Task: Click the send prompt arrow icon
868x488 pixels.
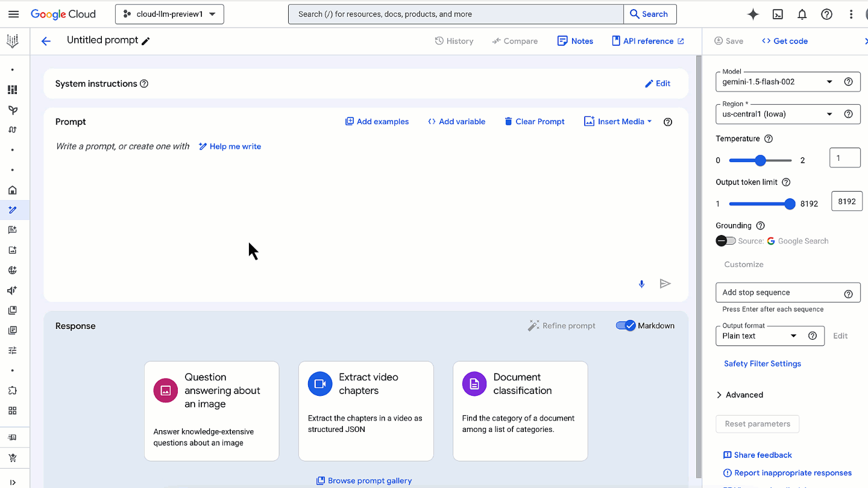Action: [x=665, y=284]
